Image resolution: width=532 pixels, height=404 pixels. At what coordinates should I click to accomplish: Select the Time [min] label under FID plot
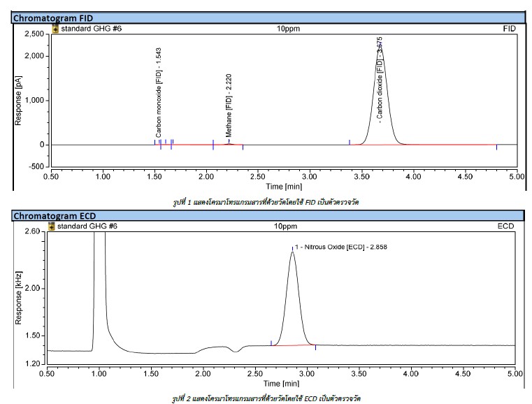(284, 186)
